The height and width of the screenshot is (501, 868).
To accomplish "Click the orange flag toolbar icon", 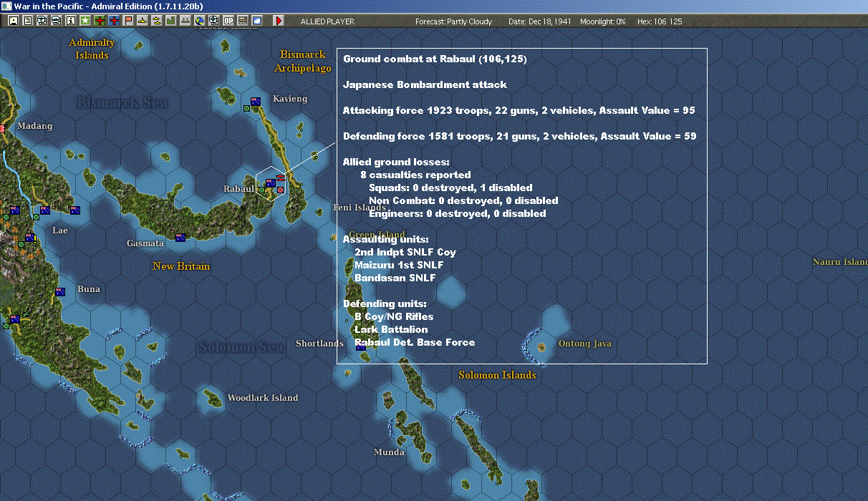I will point(128,21).
